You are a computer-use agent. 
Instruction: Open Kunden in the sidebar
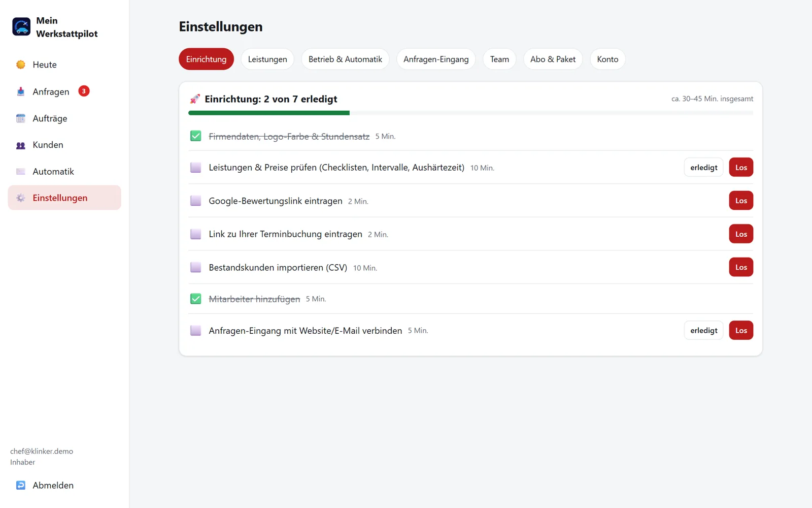click(64, 145)
